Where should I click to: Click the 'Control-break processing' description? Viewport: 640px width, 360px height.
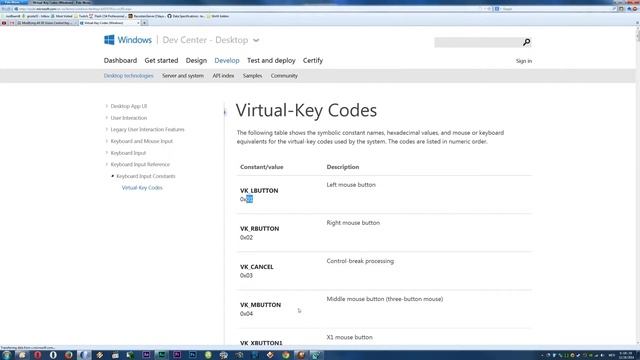tap(360, 261)
